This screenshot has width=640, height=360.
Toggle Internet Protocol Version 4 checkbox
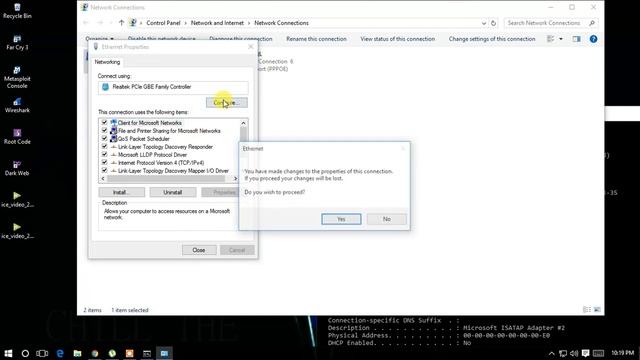(104, 162)
